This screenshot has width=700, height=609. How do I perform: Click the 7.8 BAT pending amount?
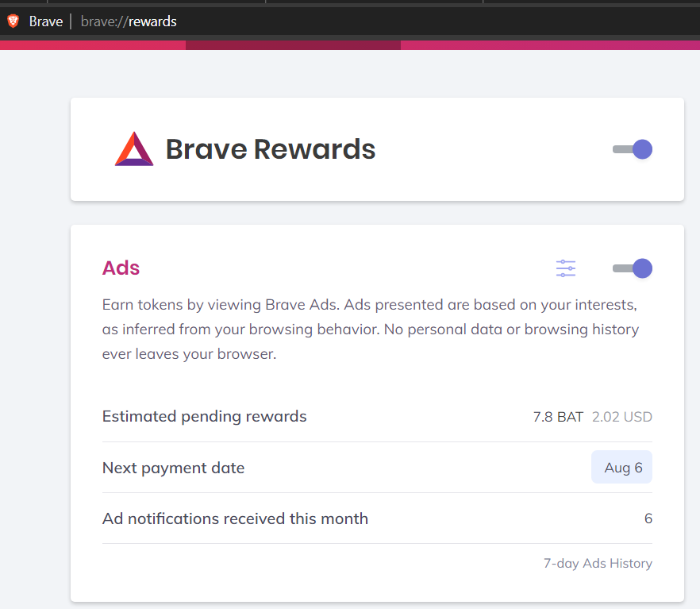(x=558, y=417)
